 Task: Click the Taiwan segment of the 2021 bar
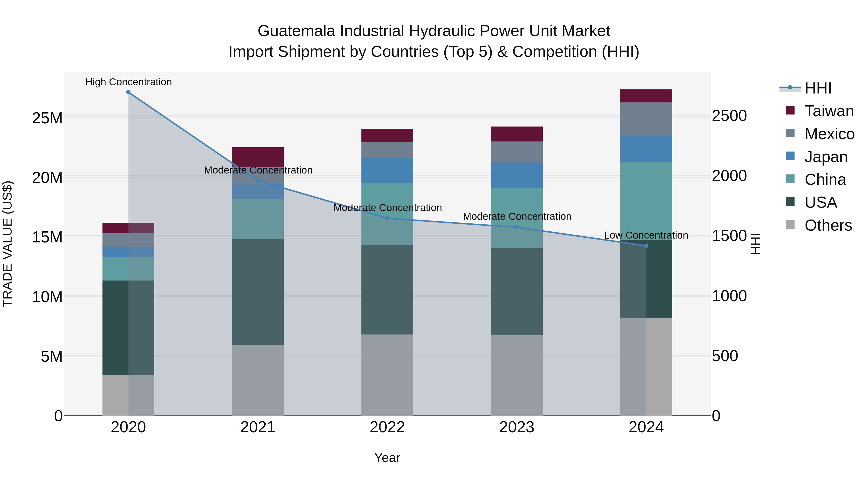click(x=258, y=157)
